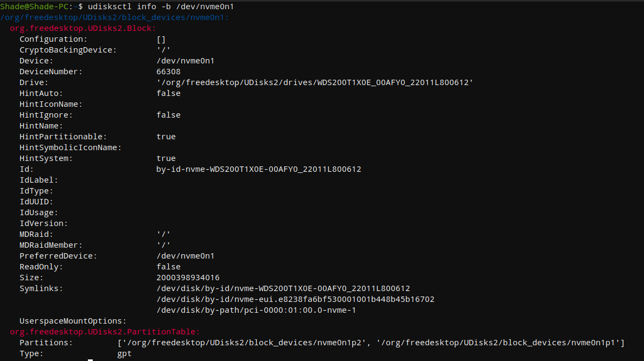Click the Size 2000398934016 value
The image size is (644, 361).
coord(187,277)
